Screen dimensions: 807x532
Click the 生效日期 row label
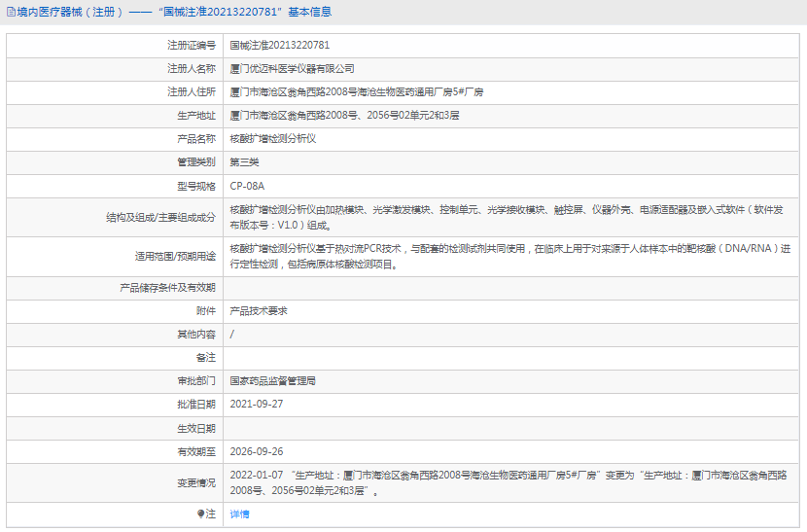196,429
